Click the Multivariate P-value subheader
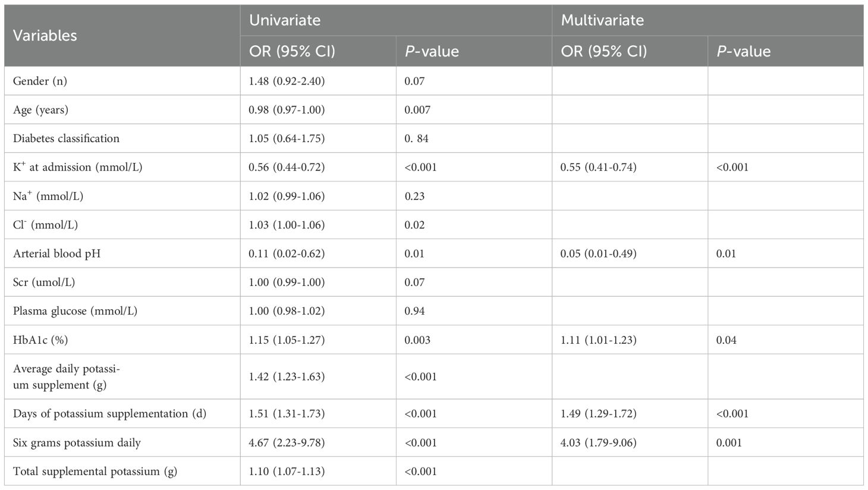Screen dimensions: 868x490 click(x=744, y=51)
